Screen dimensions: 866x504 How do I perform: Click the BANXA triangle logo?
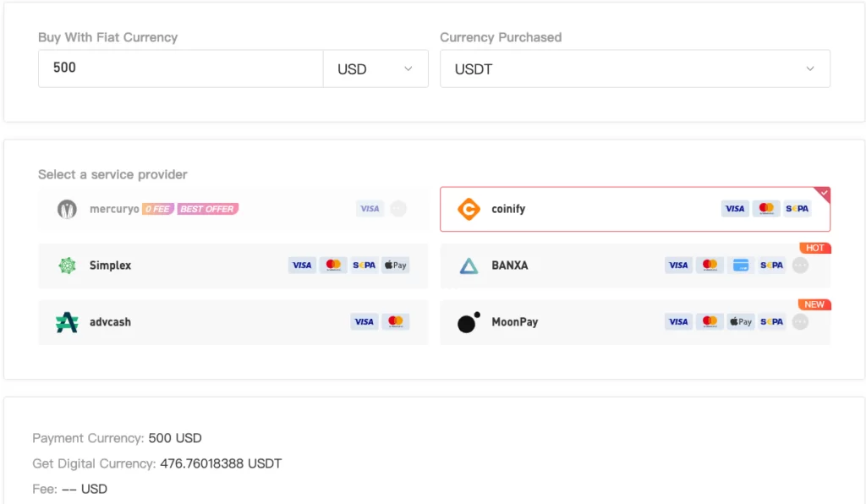click(468, 265)
